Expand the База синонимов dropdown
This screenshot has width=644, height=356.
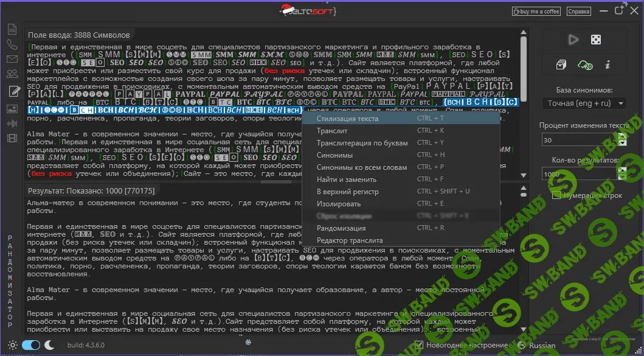pyautogui.click(x=584, y=103)
